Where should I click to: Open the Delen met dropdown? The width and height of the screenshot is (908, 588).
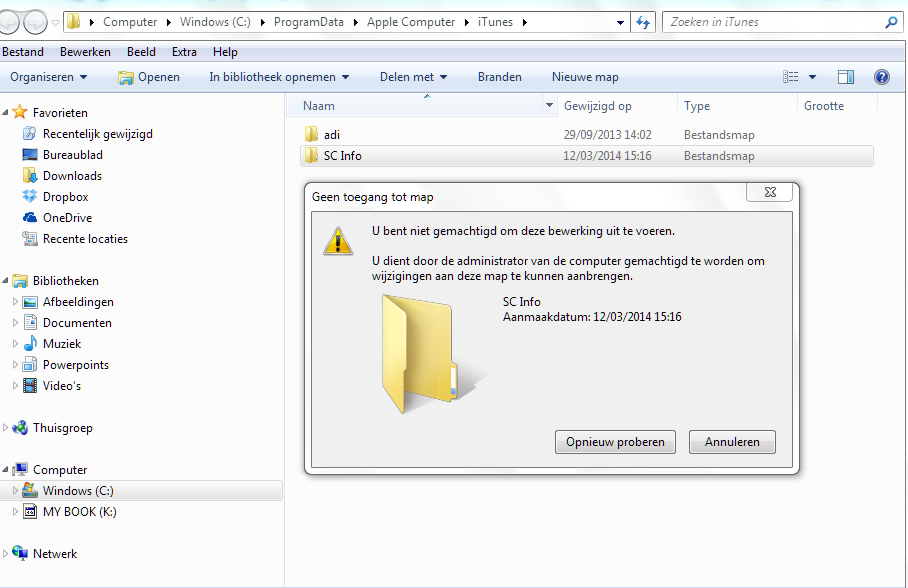click(413, 77)
